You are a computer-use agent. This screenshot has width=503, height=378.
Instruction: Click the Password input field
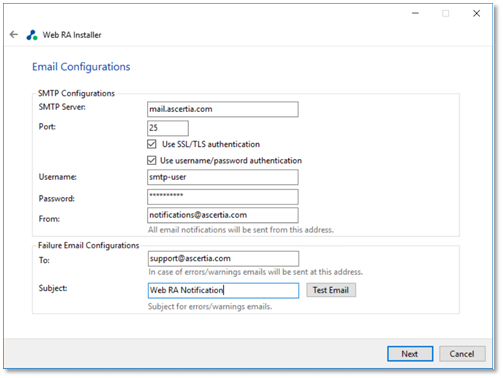click(x=223, y=197)
